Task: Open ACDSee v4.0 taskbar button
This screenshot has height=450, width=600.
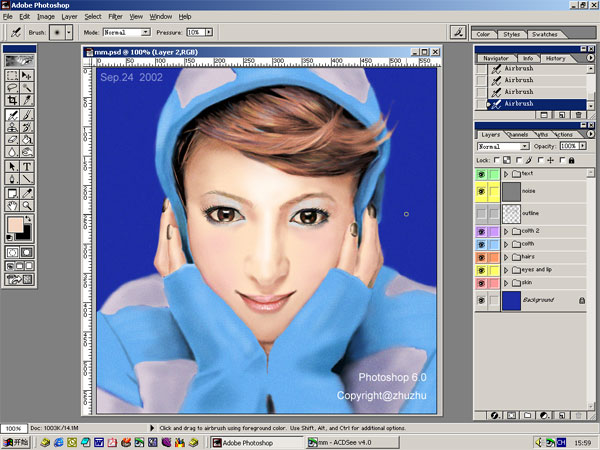Action: (352, 443)
